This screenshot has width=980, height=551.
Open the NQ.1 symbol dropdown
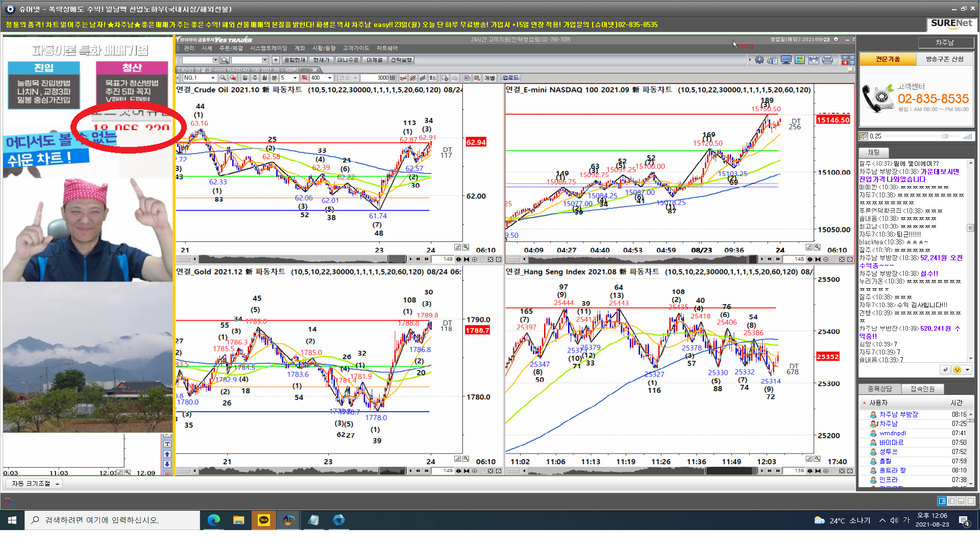tap(213, 78)
